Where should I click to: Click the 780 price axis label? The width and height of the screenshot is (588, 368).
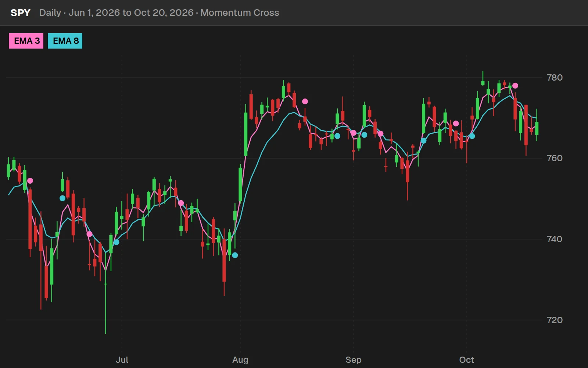(x=555, y=78)
